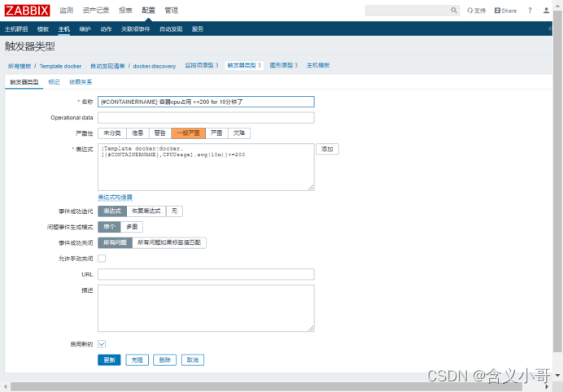Click the search magnifier icon
The image size is (563, 392).
454,11
